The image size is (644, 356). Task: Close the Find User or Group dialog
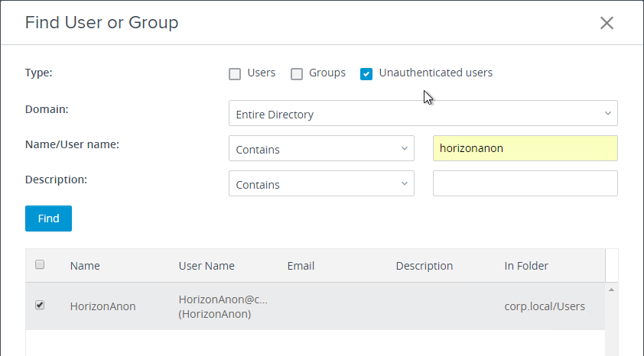(x=607, y=23)
